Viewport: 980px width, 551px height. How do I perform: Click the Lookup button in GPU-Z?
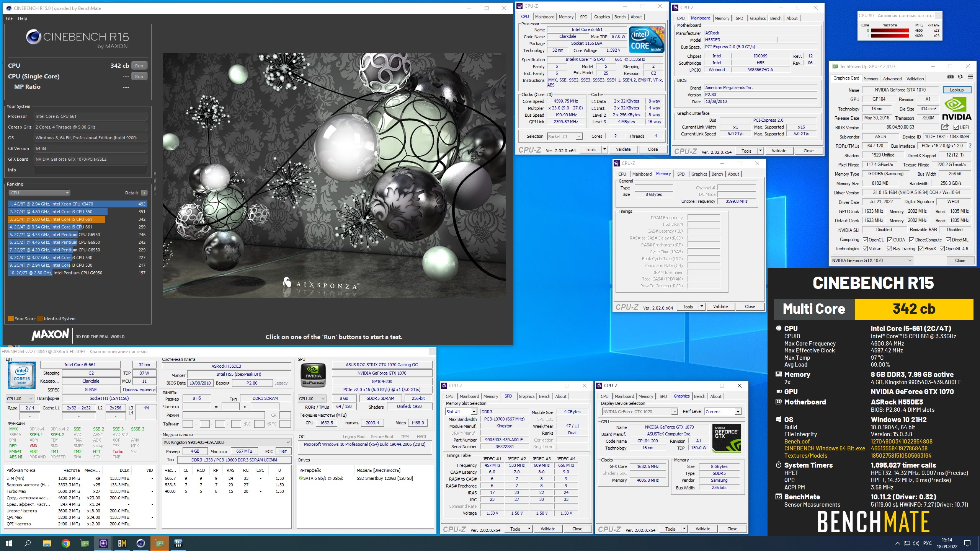tap(957, 90)
